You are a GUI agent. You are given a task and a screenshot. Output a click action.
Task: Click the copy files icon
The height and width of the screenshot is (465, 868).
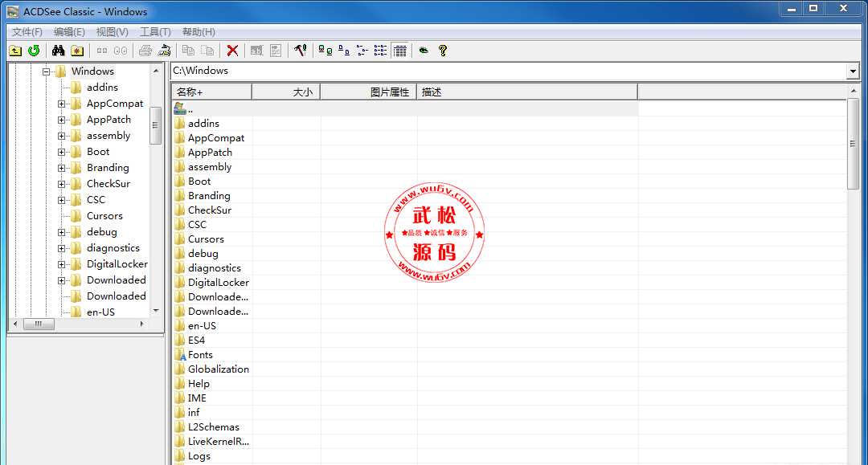189,51
